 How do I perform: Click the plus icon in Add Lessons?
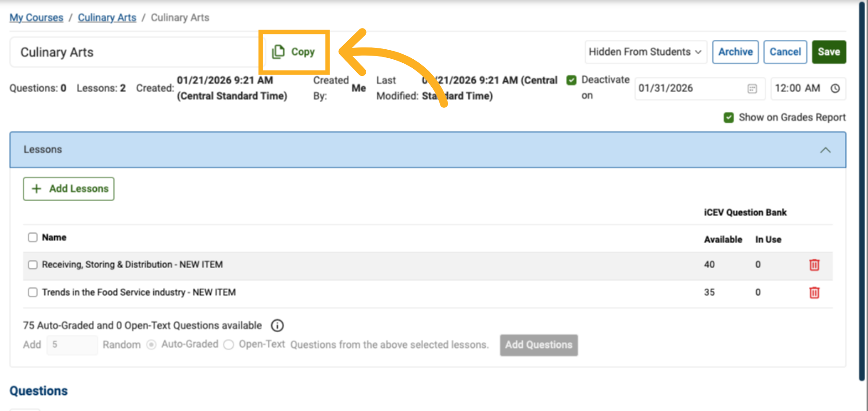[37, 189]
